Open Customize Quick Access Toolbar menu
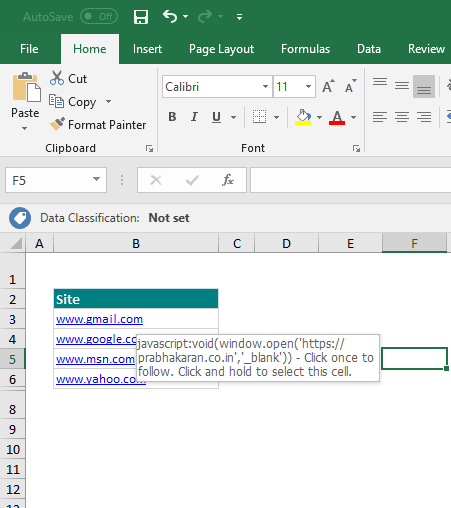The image size is (451, 508). (239, 17)
